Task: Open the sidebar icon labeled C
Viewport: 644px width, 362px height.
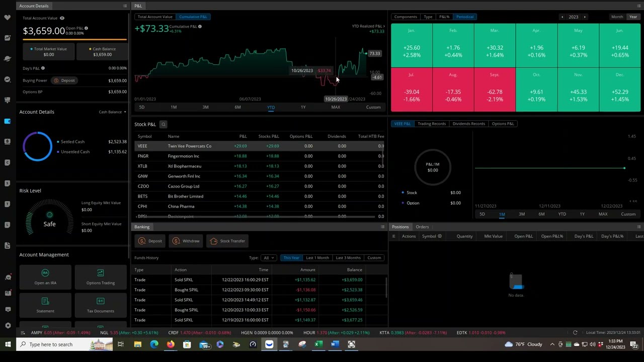Action: pyautogui.click(x=8, y=162)
